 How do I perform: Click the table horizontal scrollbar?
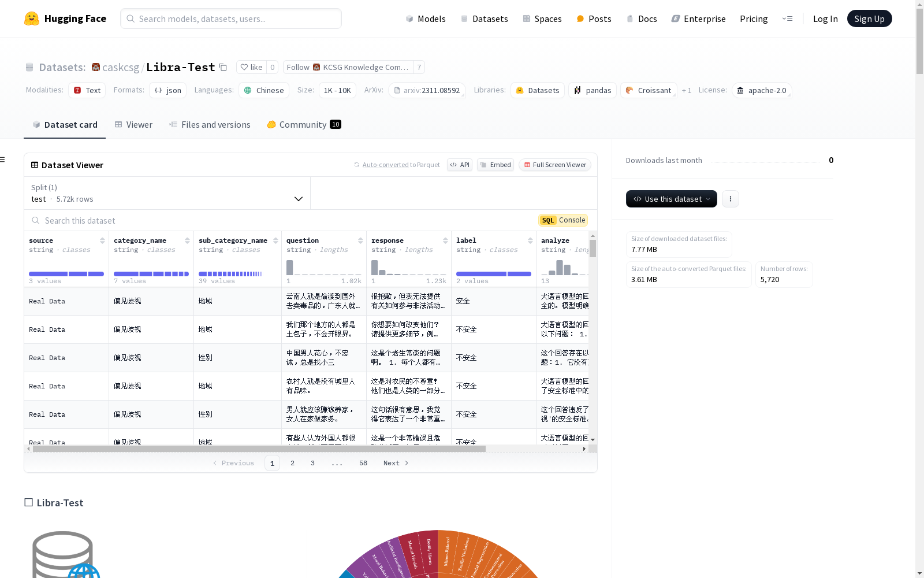click(259, 449)
